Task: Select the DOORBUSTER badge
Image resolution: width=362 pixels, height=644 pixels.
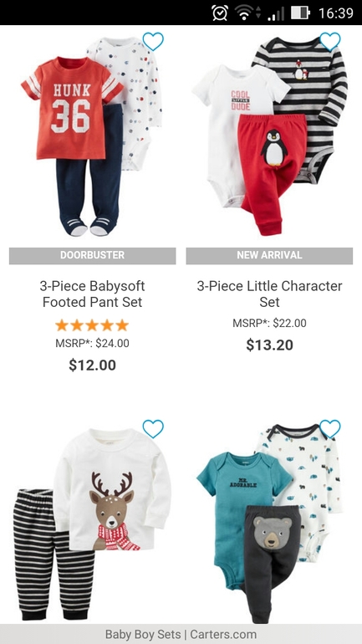Action: tap(92, 255)
